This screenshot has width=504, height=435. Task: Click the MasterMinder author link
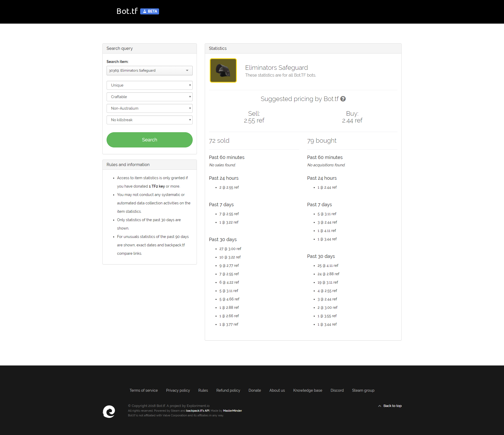pos(232,411)
